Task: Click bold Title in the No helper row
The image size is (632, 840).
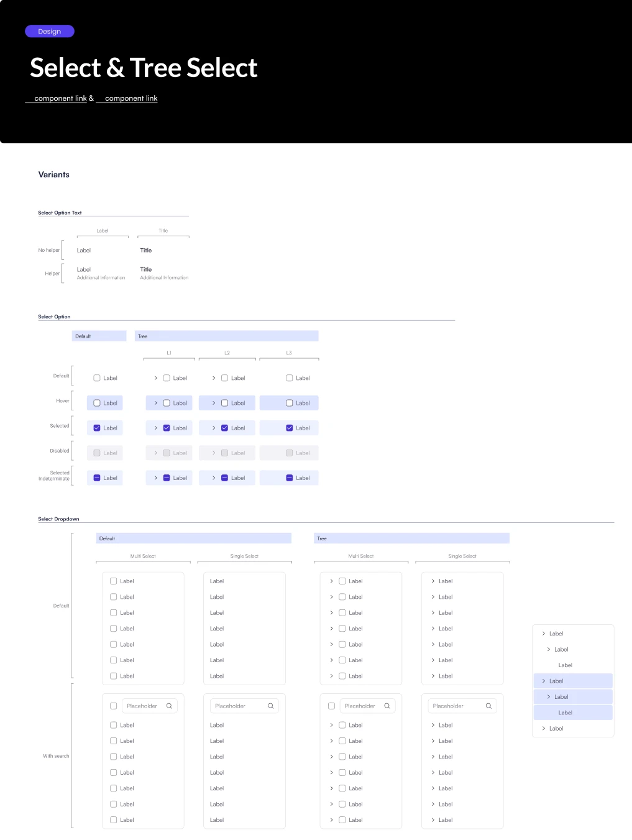Action: (146, 250)
